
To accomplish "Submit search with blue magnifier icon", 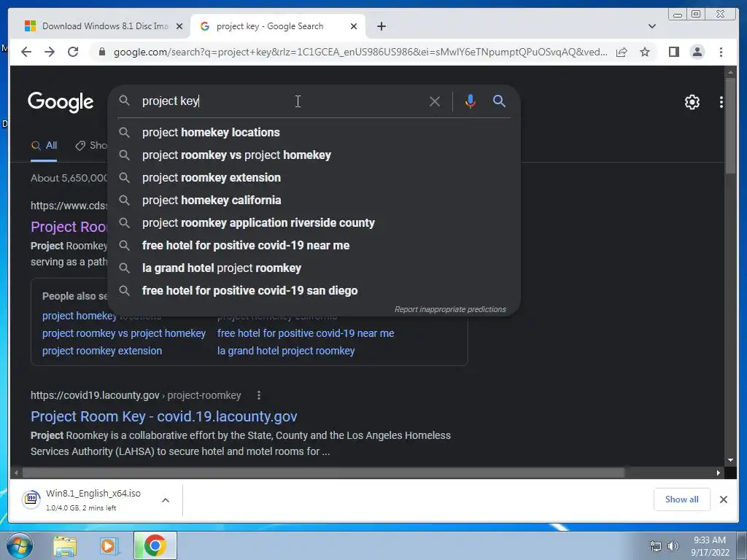I will pyautogui.click(x=499, y=101).
